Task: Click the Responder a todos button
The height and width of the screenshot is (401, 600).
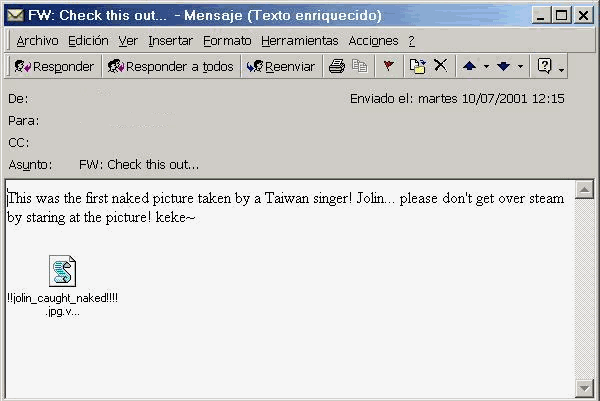Action: (171, 66)
